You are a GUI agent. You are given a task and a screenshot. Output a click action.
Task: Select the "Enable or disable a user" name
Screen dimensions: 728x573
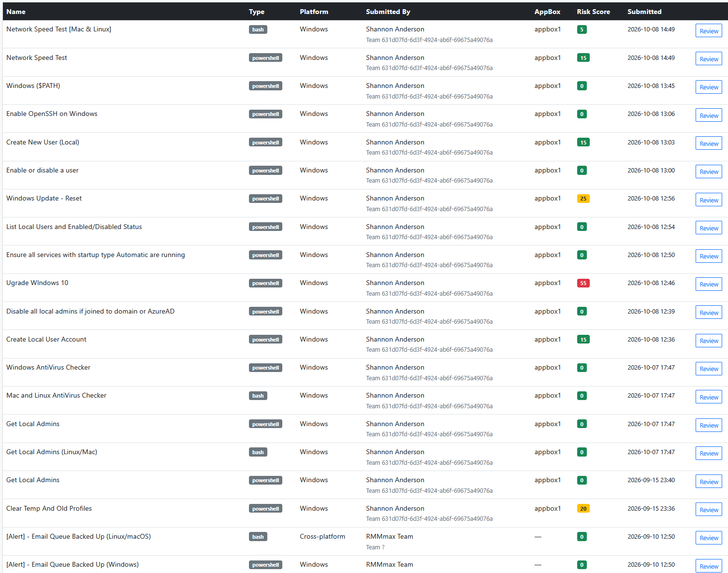pos(43,170)
